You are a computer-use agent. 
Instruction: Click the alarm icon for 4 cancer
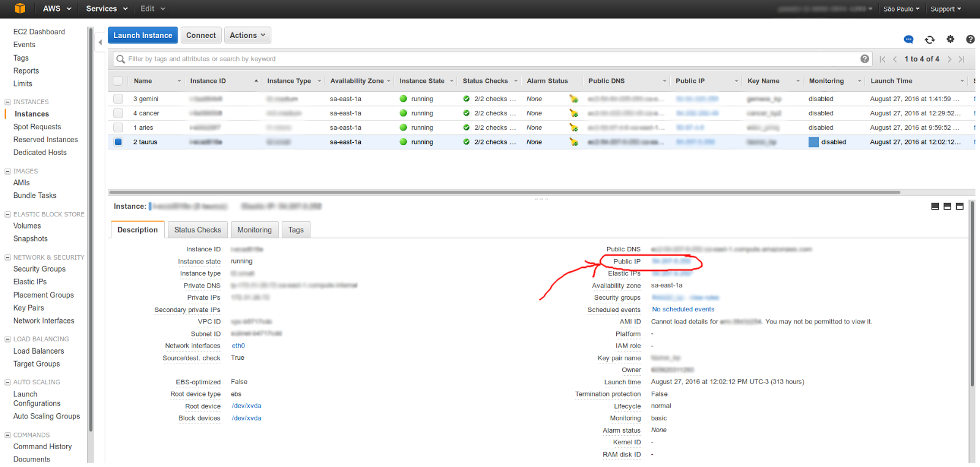(573, 113)
